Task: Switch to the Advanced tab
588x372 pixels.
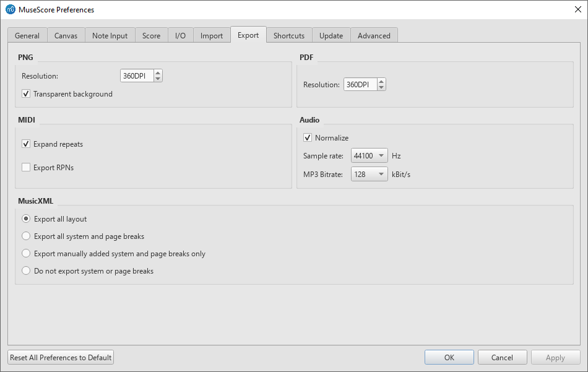Action: point(374,35)
